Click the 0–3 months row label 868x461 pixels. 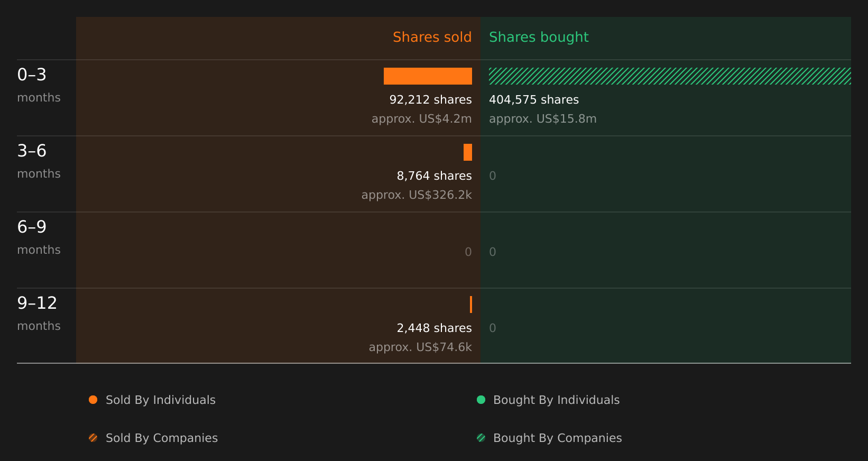click(39, 85)
